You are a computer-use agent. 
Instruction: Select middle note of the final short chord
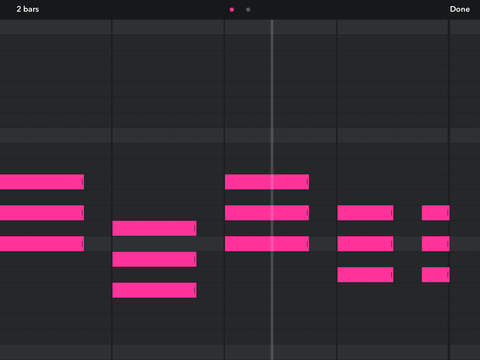pos(436,244)
